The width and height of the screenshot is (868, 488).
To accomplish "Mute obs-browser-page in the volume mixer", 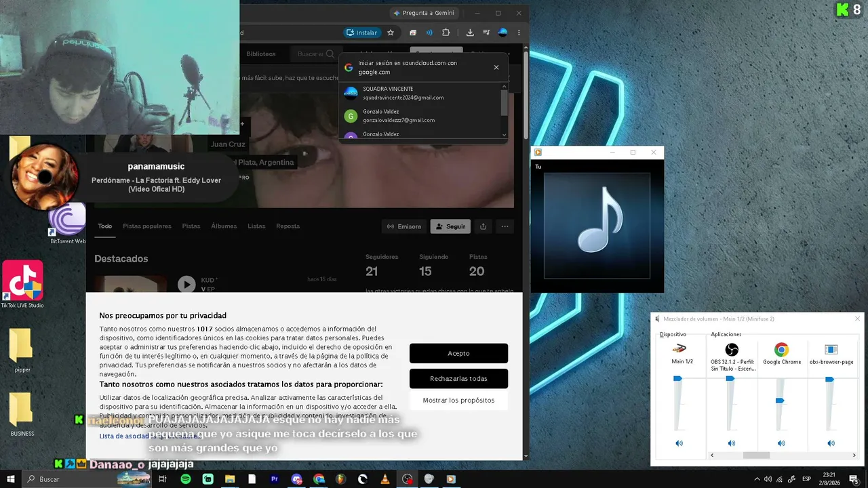I will (831, 443).
